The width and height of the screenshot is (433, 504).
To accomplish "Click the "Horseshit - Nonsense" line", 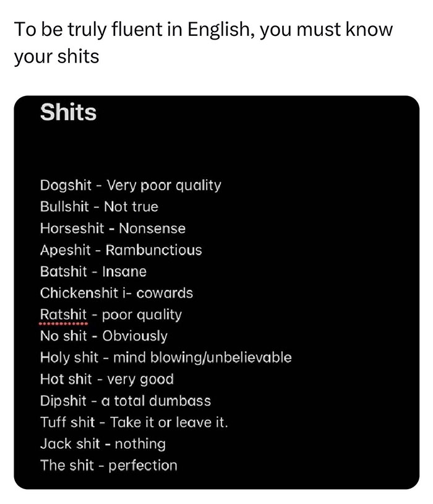I will [x=113, y=228].
